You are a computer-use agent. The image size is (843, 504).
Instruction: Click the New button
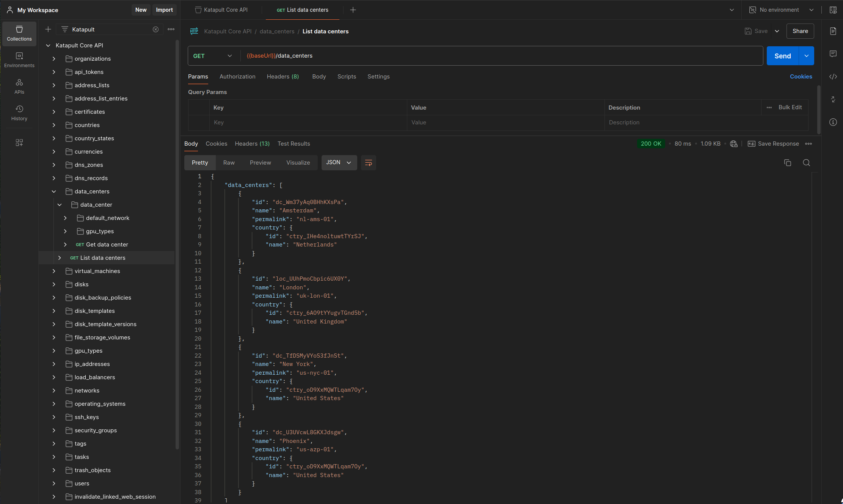point(141,10)
